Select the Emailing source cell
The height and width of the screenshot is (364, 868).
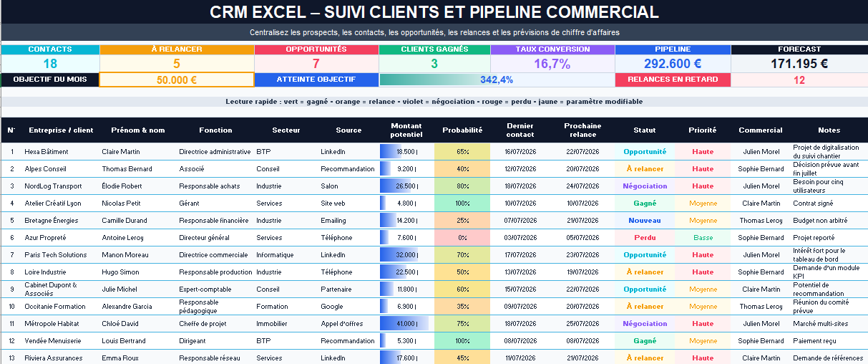pos(348,221)
